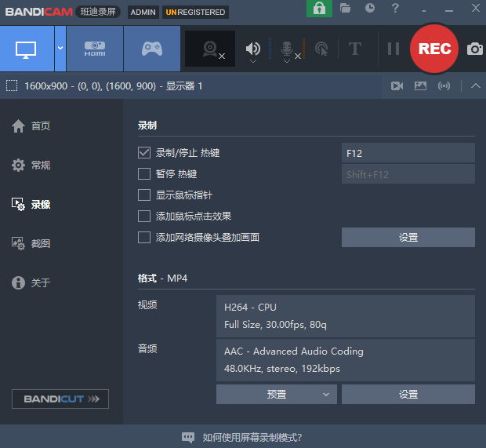Click 设置 button in 录制 section
486x448 pixels.
pyautogui.click(x=408, y=238)
